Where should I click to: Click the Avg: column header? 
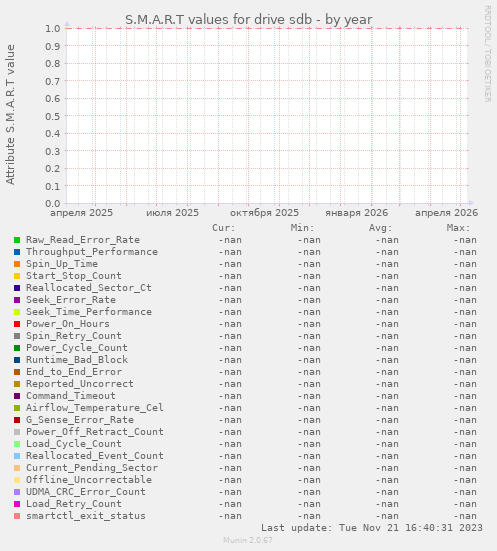[x=380, y=228]
